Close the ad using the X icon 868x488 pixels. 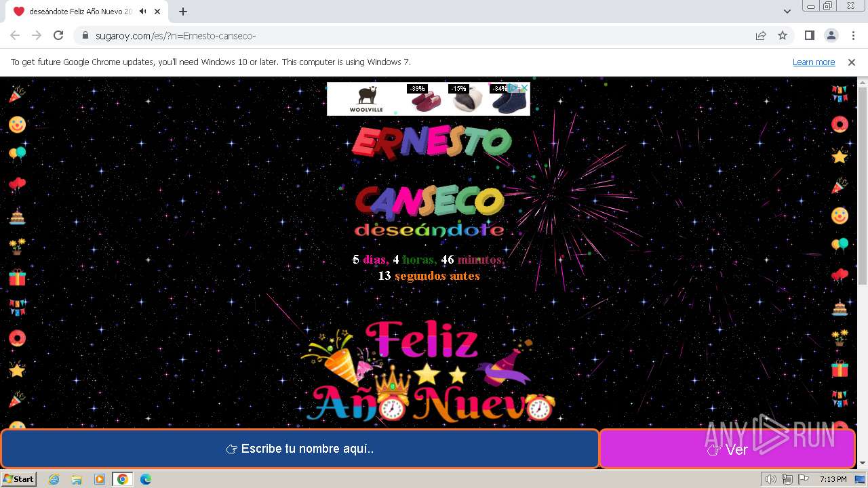[x=524, y=87]
